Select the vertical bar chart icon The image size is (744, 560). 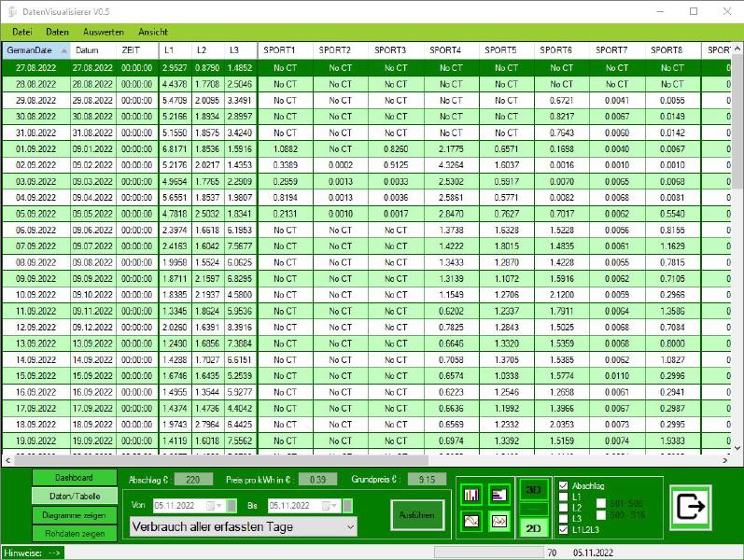tap(471, 495)
